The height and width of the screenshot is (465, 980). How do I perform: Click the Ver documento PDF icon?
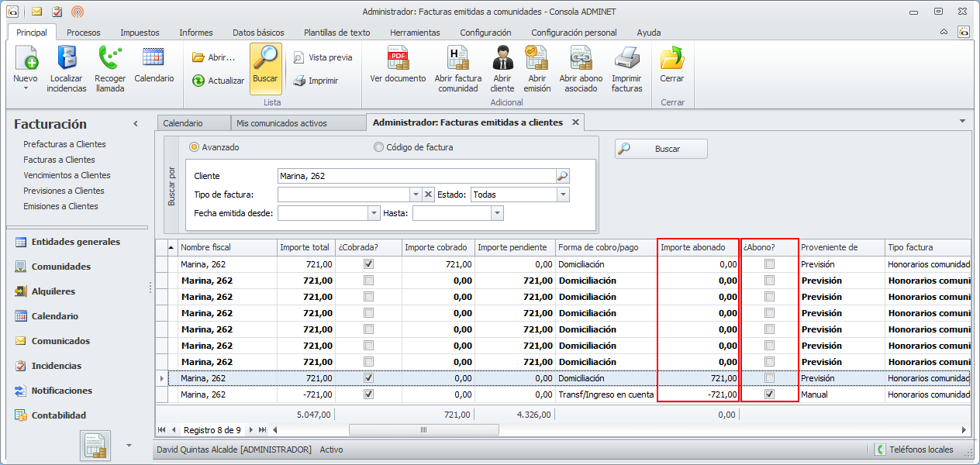398,59
